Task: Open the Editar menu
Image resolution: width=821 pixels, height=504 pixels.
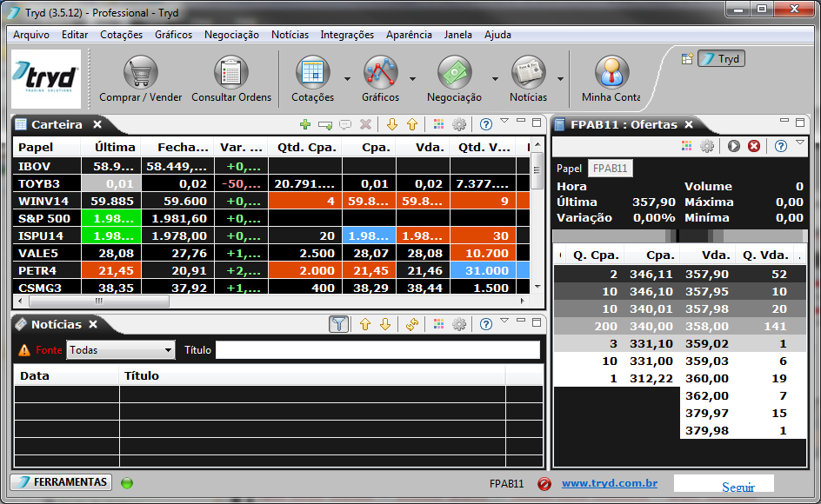Action: 75,35
